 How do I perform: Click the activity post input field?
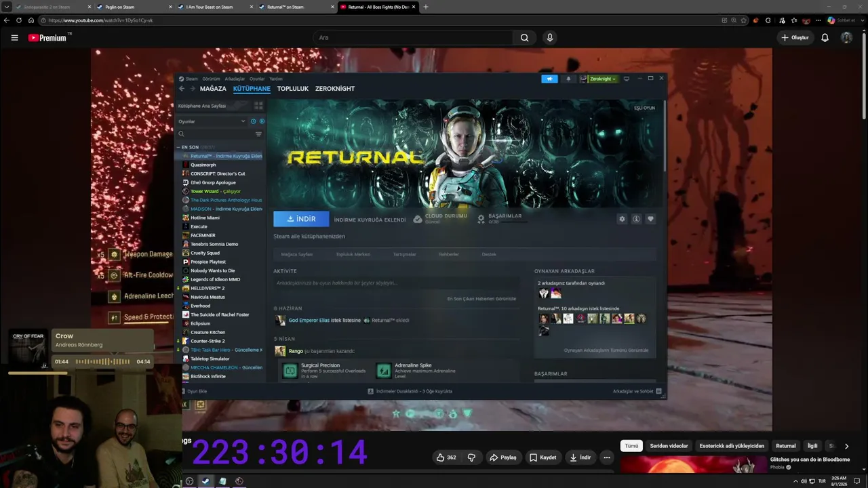pos(395,283)
